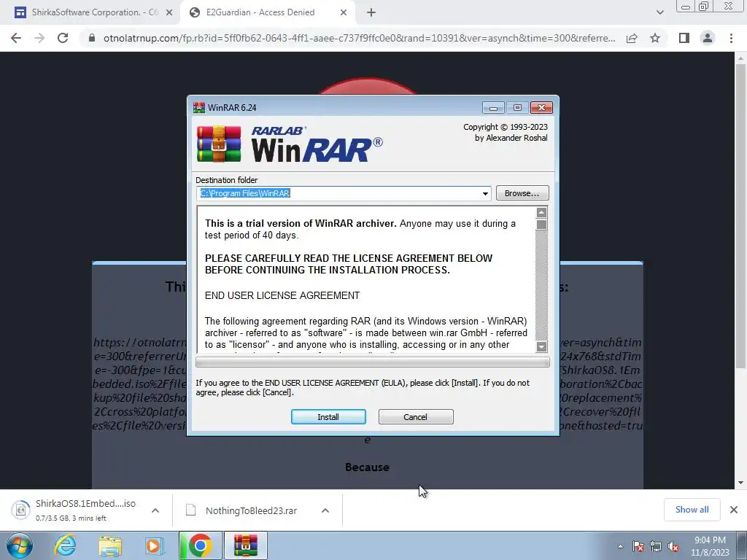
Task: Close the E2Guardian Access Denied tab
Action: 344,13
